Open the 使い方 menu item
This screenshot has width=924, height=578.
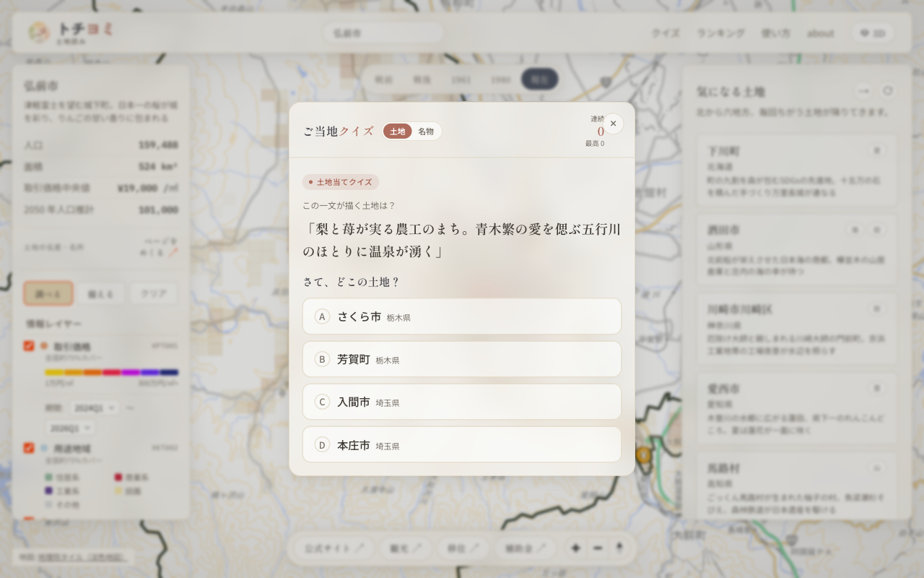pyautogui.click(x=775, y=33)
